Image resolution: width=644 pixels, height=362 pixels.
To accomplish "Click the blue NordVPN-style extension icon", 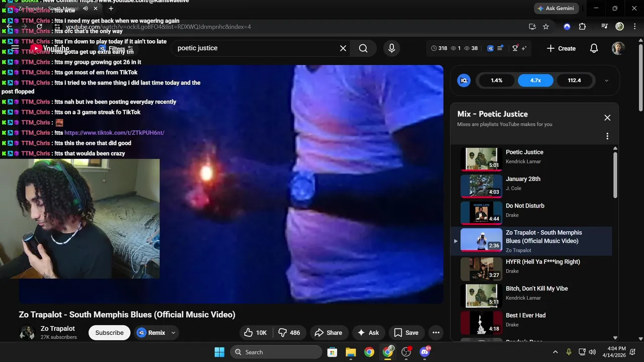I will 567,27.
